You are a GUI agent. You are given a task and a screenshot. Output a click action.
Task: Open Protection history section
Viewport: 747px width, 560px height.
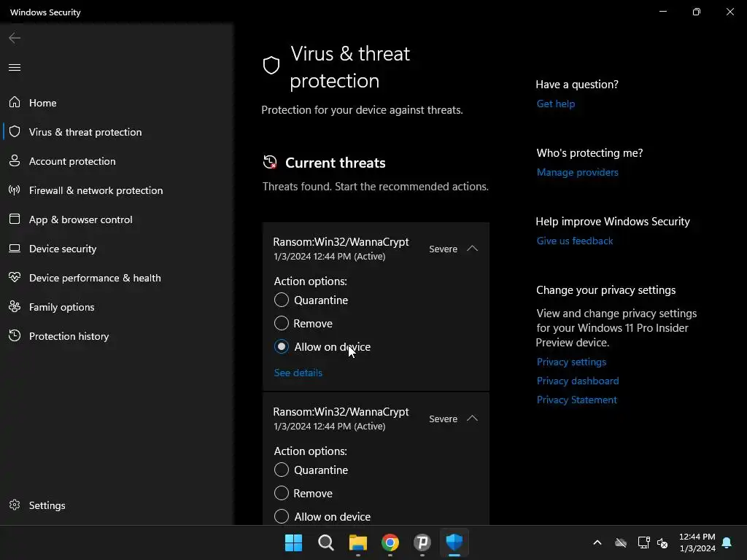click(x=69, y=336)
